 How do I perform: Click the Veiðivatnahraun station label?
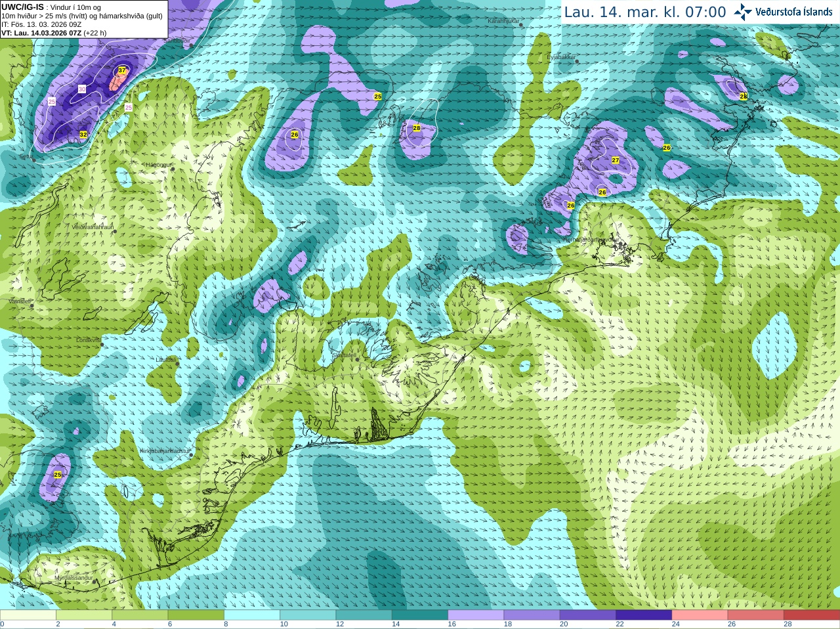point(93,227)
